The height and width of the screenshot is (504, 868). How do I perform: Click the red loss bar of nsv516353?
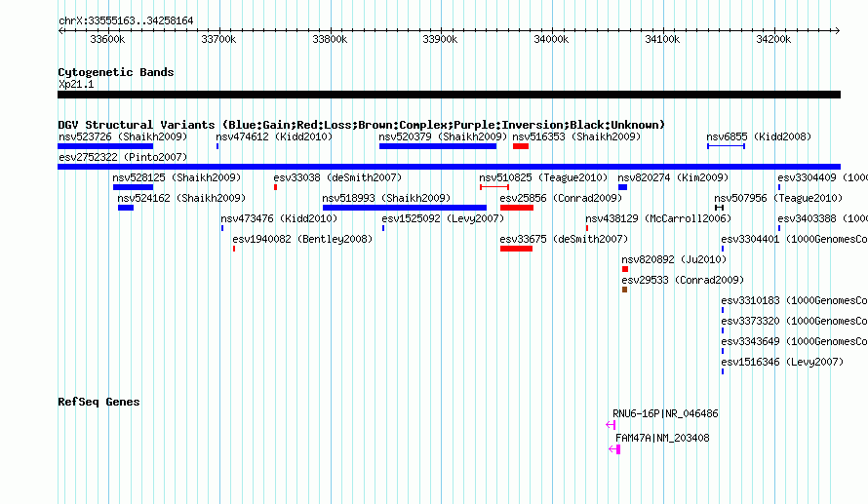521,146
